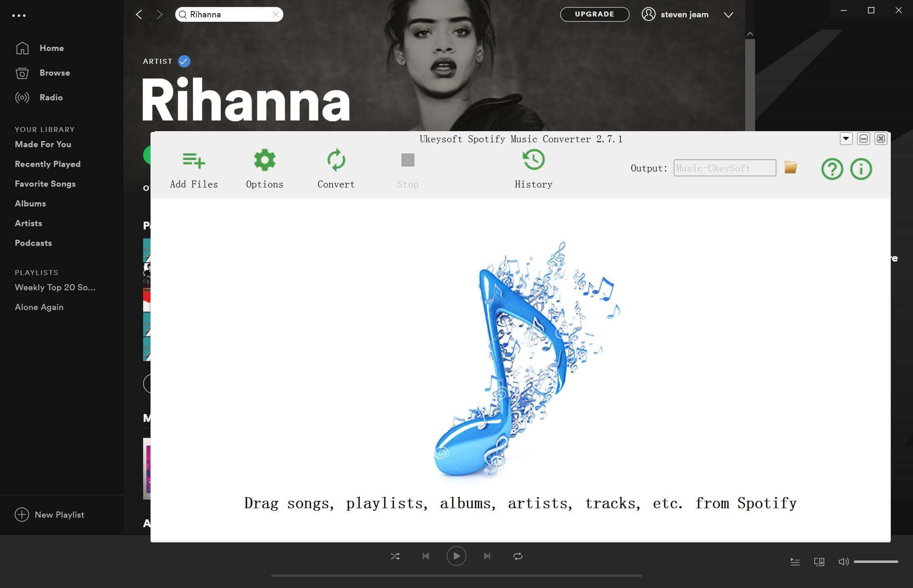913x588 pixels.
Task: Open the output folder icon
Action: point(791,168)
